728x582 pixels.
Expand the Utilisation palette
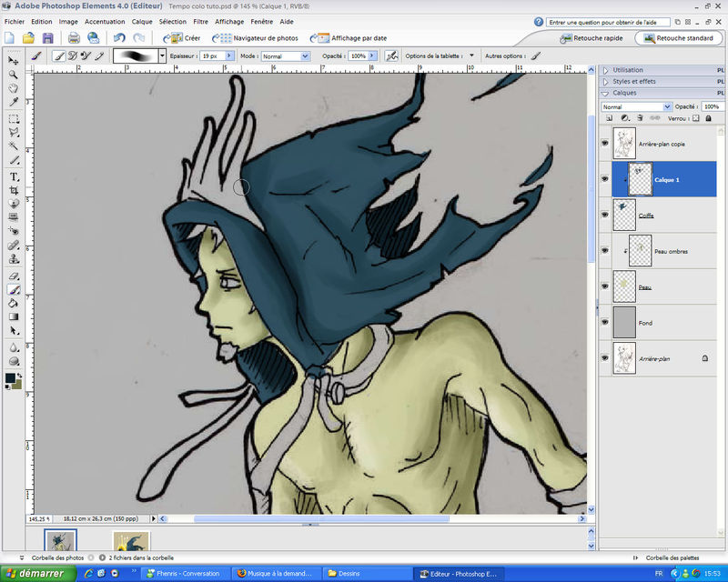coord(605,71)
